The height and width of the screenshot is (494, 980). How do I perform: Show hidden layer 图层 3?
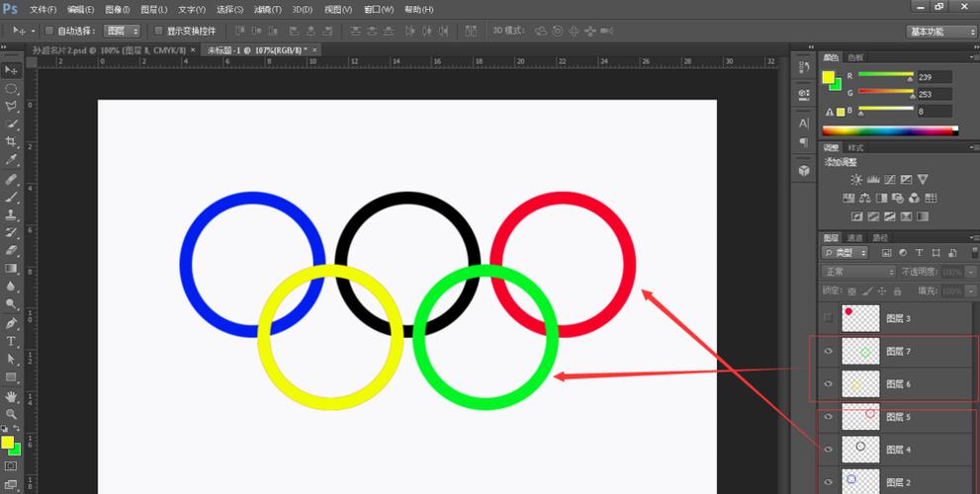[x=828, y=318]
